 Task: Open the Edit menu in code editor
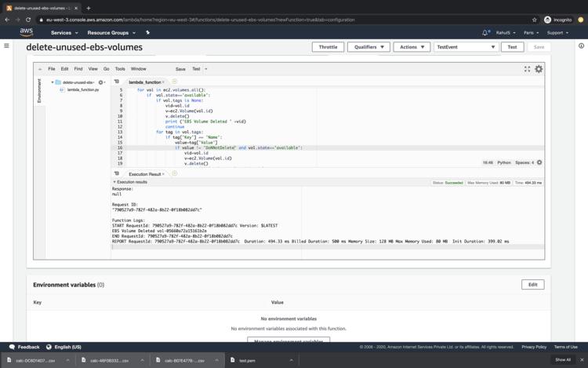coord(64,69)
